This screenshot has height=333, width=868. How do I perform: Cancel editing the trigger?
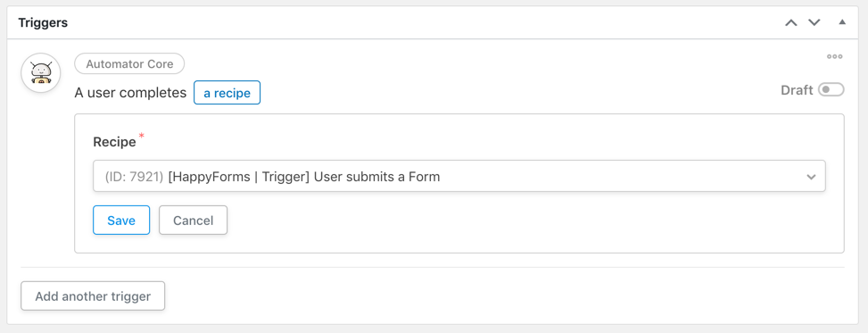tap(194, 220)
